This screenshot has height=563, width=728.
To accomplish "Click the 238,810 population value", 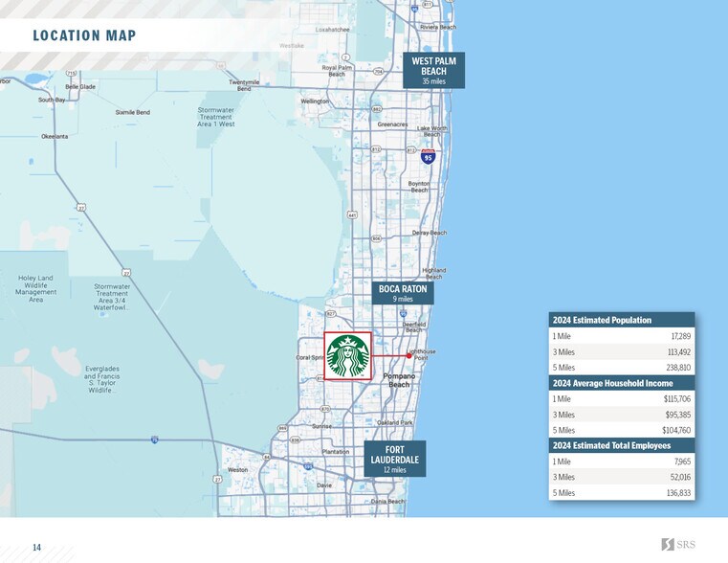I will point(679,368).
